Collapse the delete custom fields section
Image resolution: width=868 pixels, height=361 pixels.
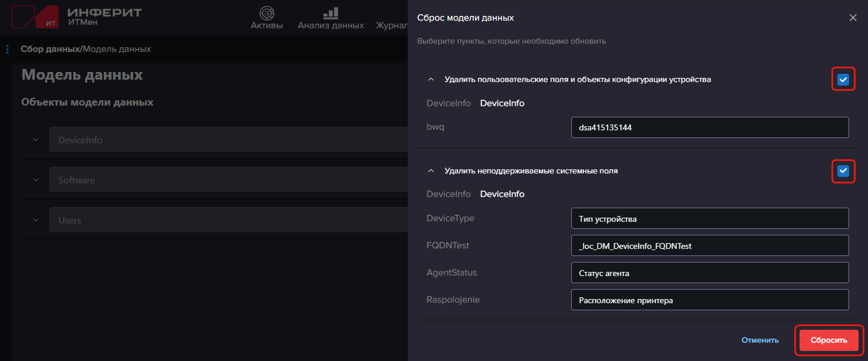click(x=431, y=80)
